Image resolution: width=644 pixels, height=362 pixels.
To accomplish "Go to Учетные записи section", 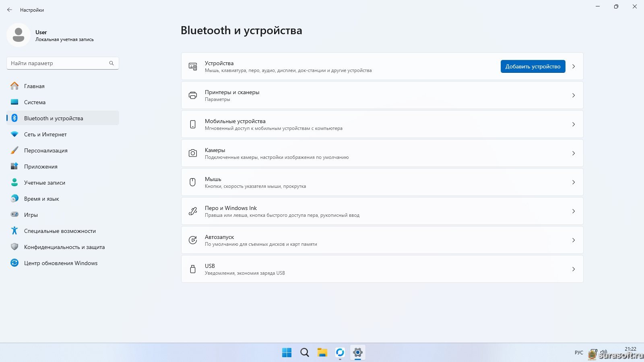I will [63, 183].
